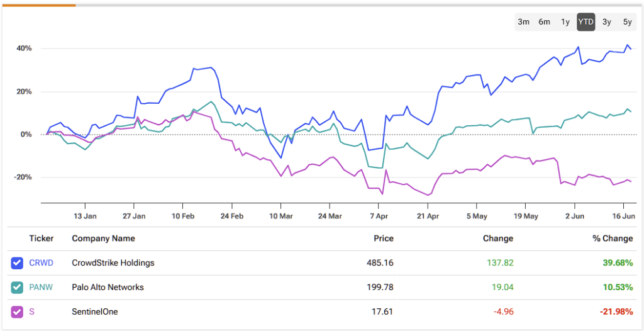Click the 137.82 change value

pyautogui.click(x=500, y=263)
